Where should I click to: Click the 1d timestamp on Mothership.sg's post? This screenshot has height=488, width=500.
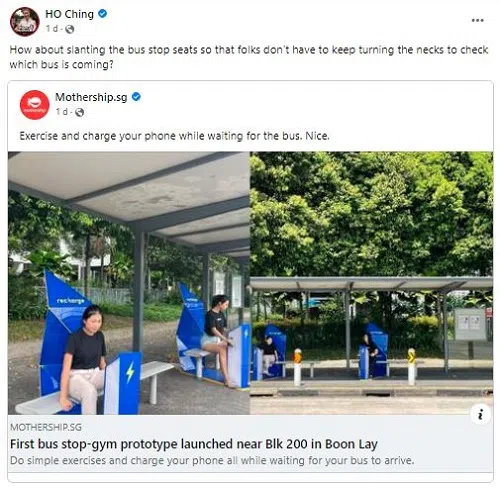tap(61, 112)
